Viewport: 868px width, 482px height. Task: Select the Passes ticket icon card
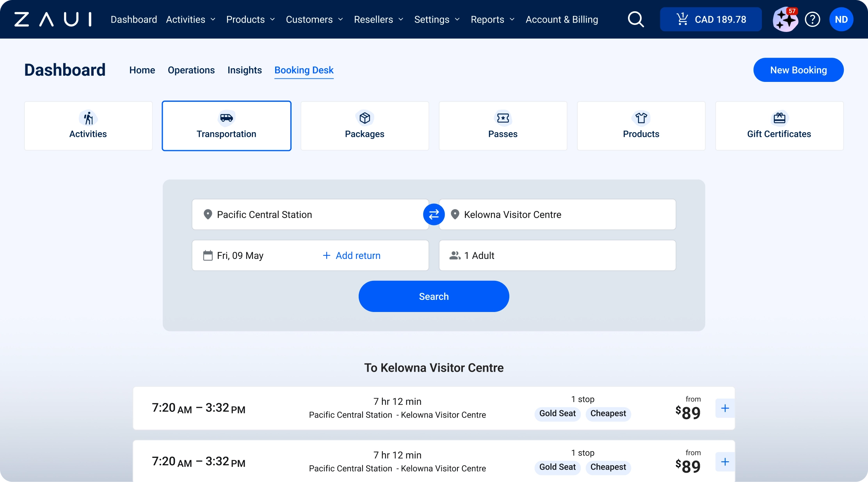click(503, 126)
